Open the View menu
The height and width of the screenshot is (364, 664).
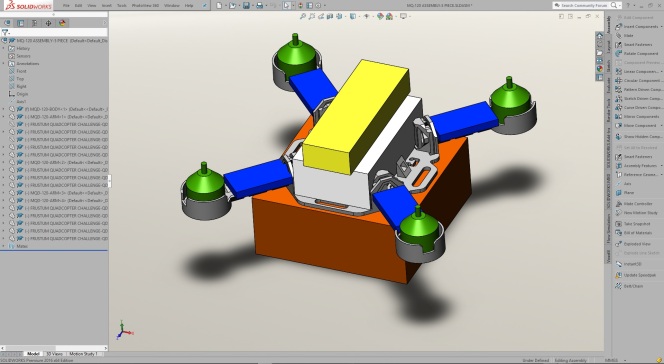92,6
